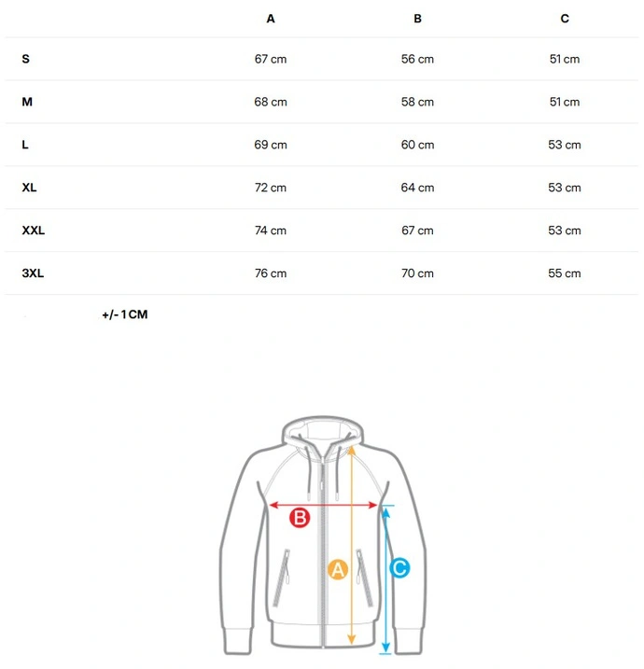The height and width of the screenshot is (669, 644).
Task: Click the 67 cm value for size S
Action: (271, 59)
